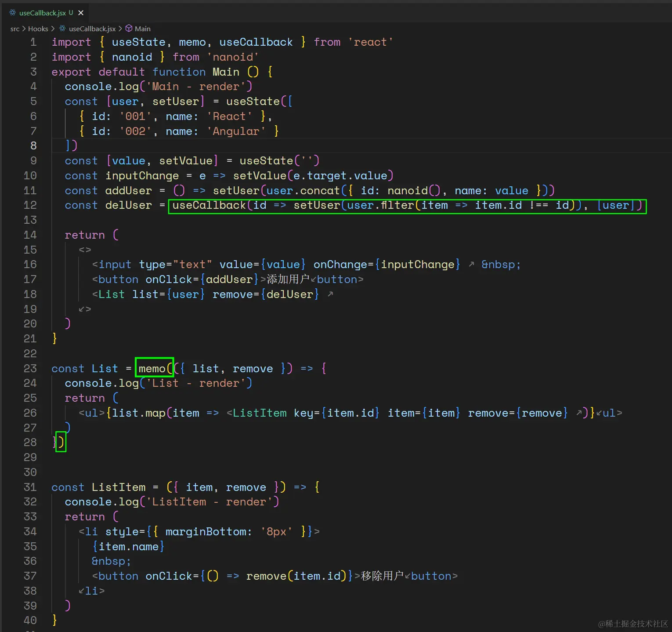
Task: Click the 'List' component tag on line 18
Action: [112, 294]
